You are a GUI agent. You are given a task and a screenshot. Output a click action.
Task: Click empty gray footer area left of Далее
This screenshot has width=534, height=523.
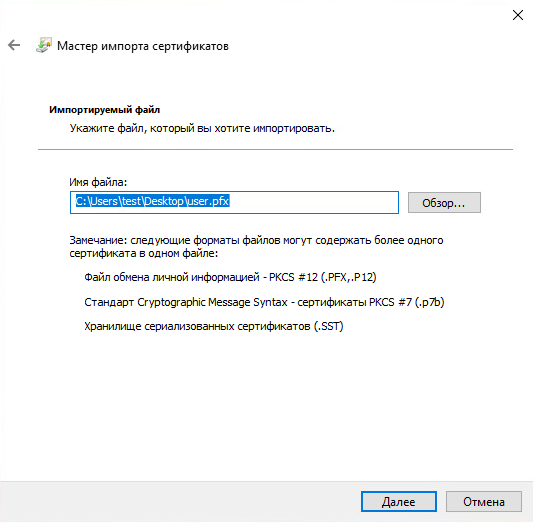click(180, 502)
